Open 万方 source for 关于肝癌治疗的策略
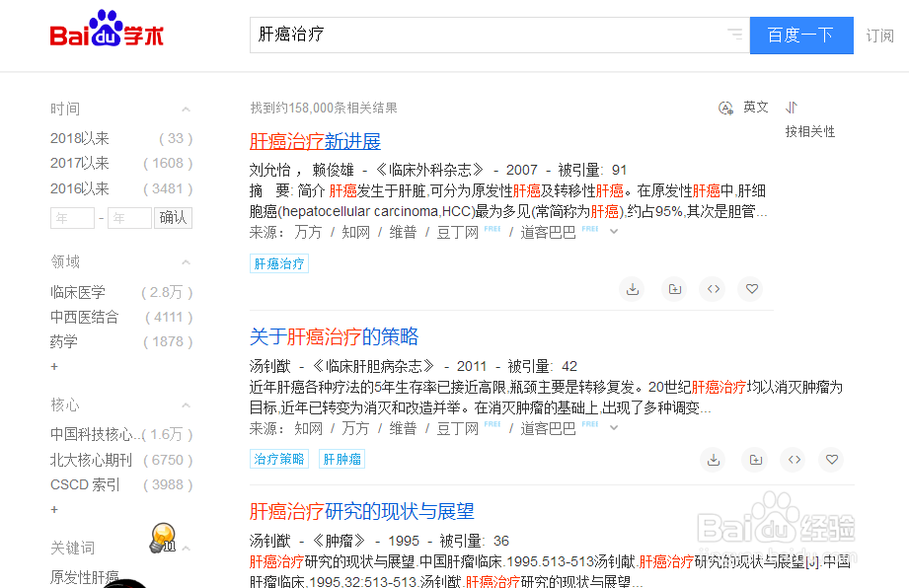 (355, 429)
